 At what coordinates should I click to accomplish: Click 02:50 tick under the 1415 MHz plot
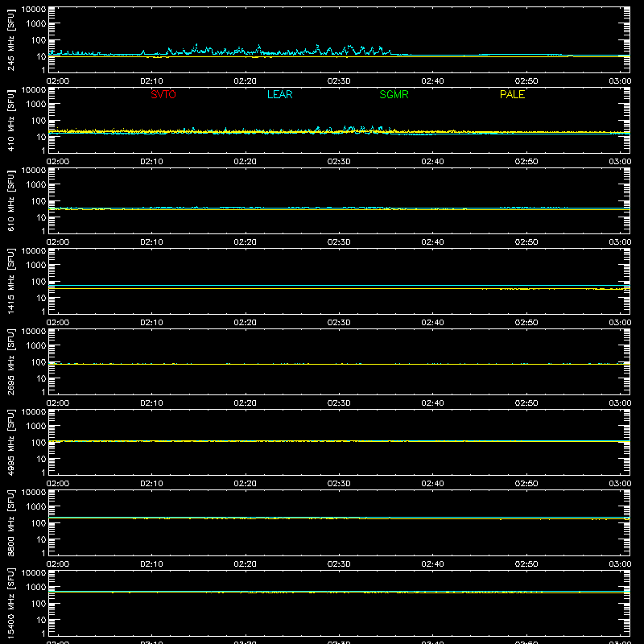tap(526, 323)
